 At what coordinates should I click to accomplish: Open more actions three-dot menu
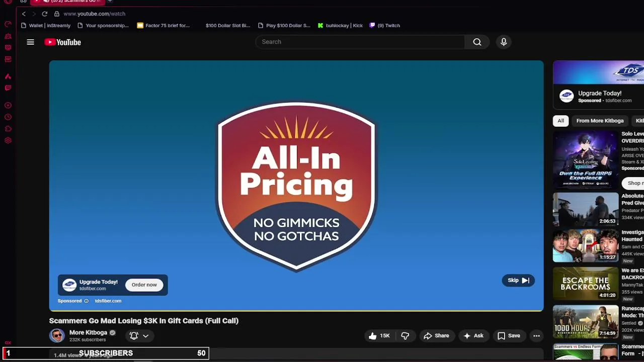pyautogui.click(x=536, y=336)
